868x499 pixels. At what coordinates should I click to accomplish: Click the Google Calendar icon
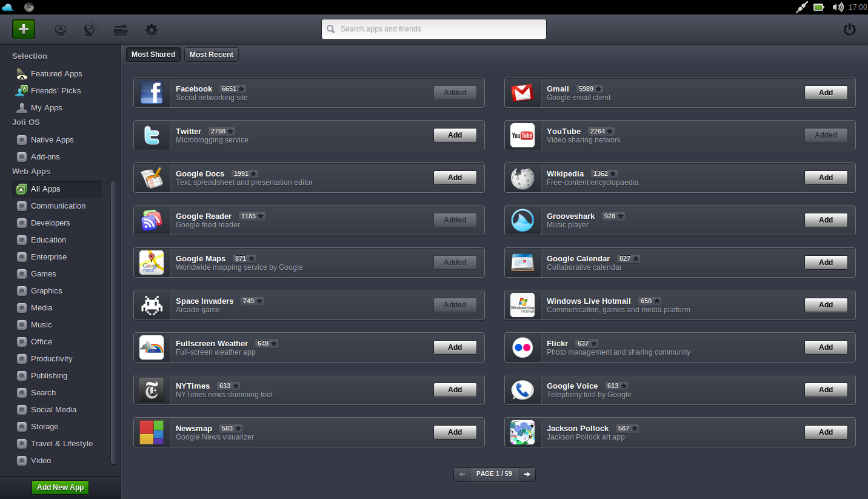[522, 263]
